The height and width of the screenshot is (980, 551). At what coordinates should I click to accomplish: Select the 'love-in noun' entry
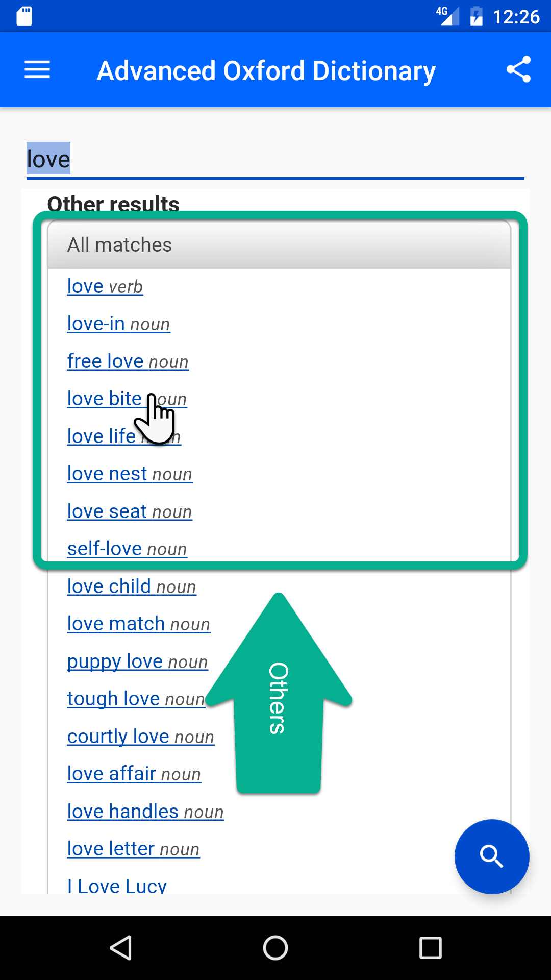tap(118, 323)
